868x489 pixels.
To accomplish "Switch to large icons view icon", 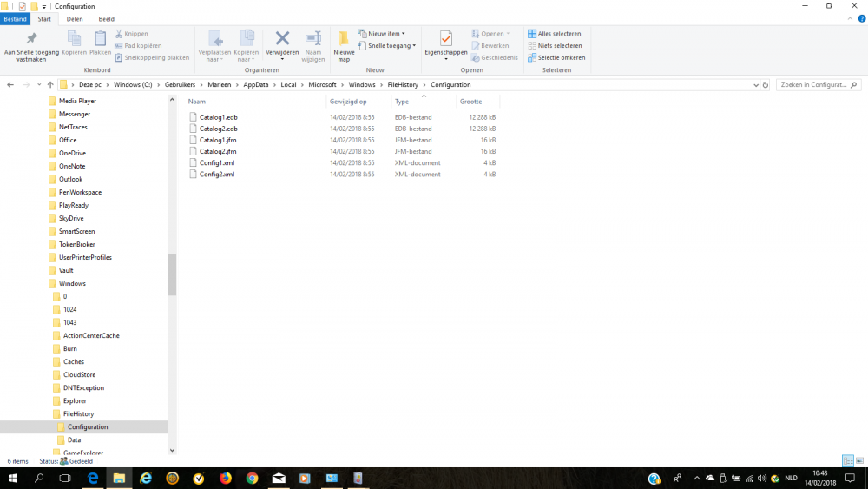I will tap(859, 460).
